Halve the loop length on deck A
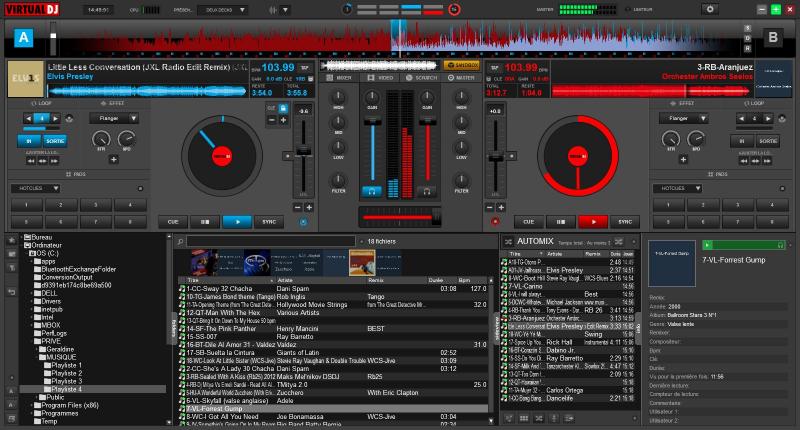 coord(29,118)
